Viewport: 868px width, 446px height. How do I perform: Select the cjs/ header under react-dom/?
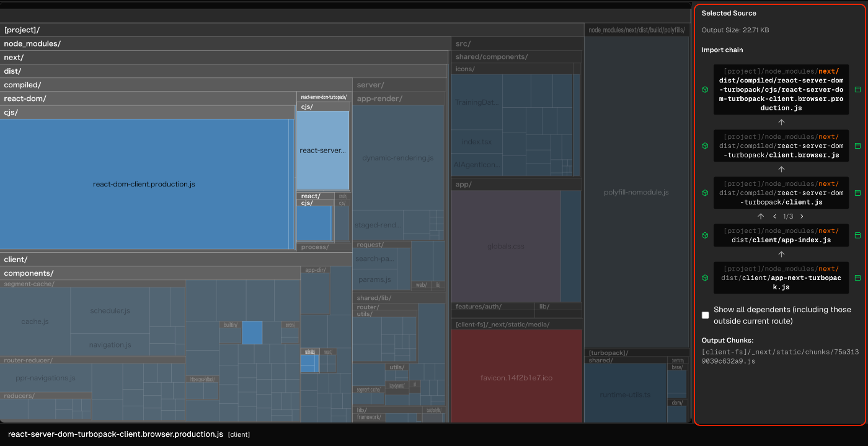pos(147,112)
